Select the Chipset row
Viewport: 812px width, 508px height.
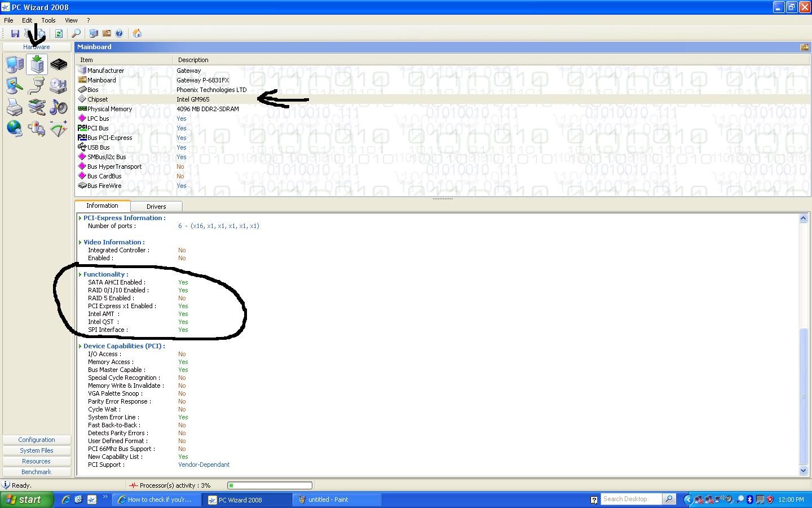click(443, 99)
